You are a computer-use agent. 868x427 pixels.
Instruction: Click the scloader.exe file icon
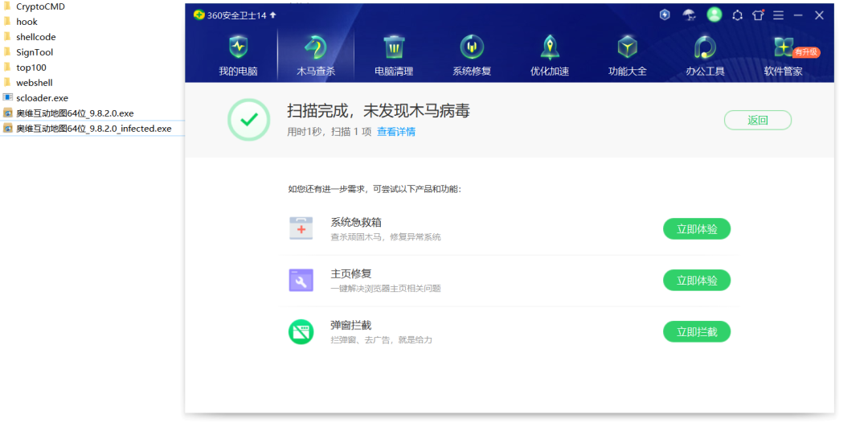point(8,97)
